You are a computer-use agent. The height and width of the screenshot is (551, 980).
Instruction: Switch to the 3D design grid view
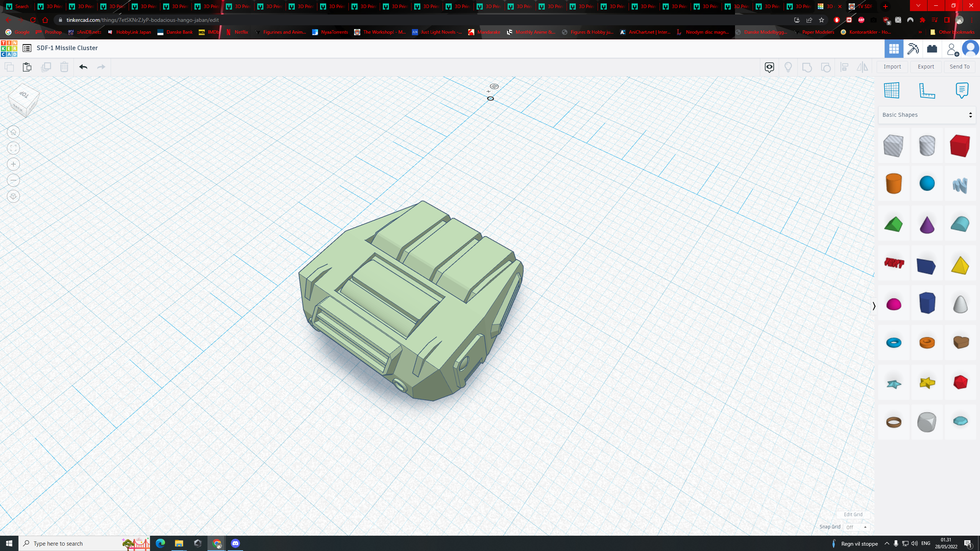coord(894,49)
